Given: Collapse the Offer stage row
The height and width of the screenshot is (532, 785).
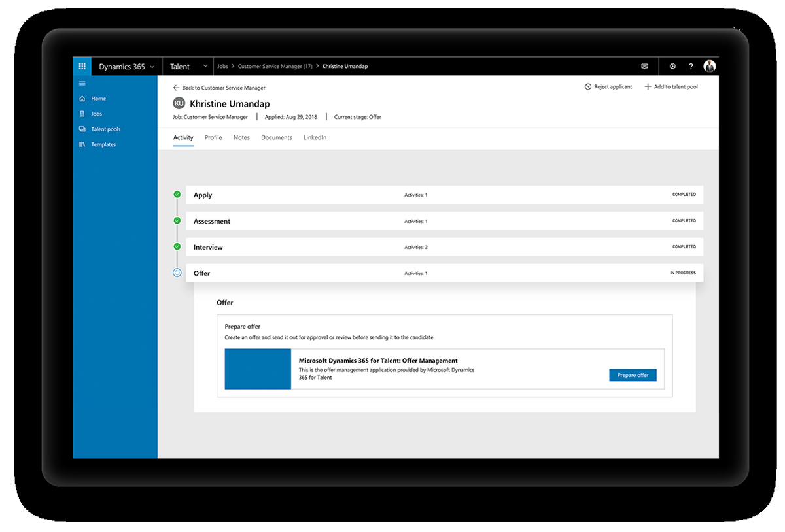Looking at the screenshot, I should click(x=444, y=273).
